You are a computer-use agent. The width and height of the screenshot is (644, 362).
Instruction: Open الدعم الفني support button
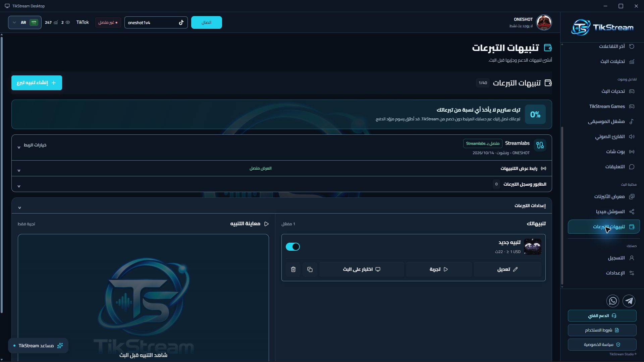click(x=602, y=316)
